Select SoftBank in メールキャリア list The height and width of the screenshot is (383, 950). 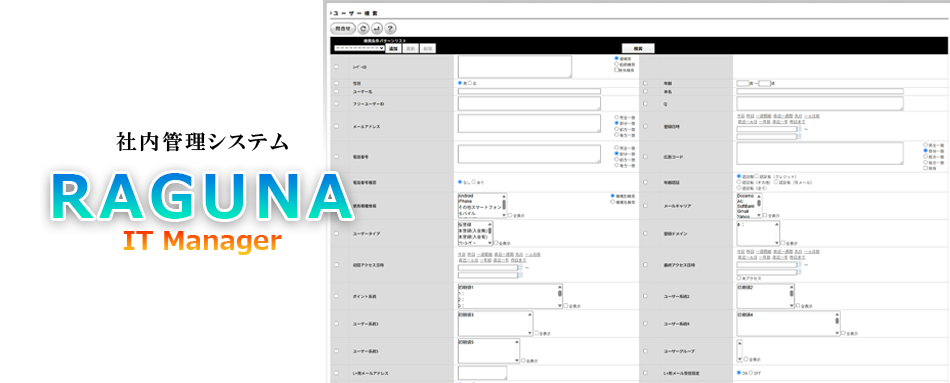746,206
